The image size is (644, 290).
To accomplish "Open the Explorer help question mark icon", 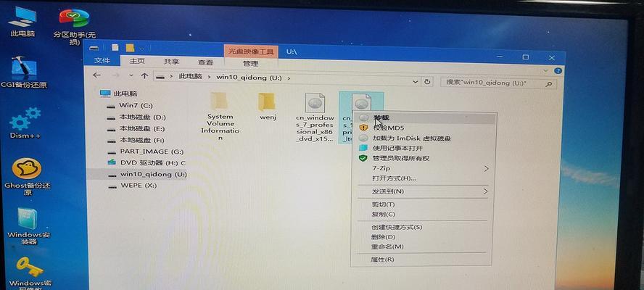I will (x=558, y=70).
